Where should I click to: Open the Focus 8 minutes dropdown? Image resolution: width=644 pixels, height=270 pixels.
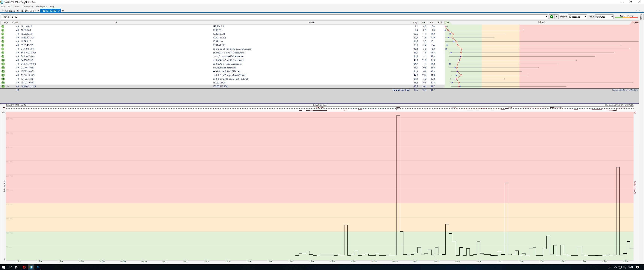click(604, 17)
